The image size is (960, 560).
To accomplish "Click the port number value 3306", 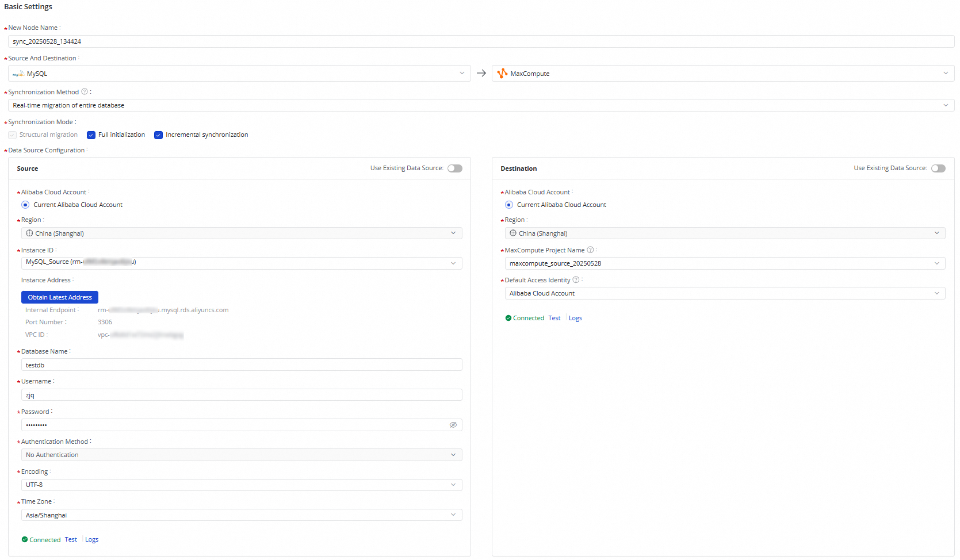I will coord(105,322).
